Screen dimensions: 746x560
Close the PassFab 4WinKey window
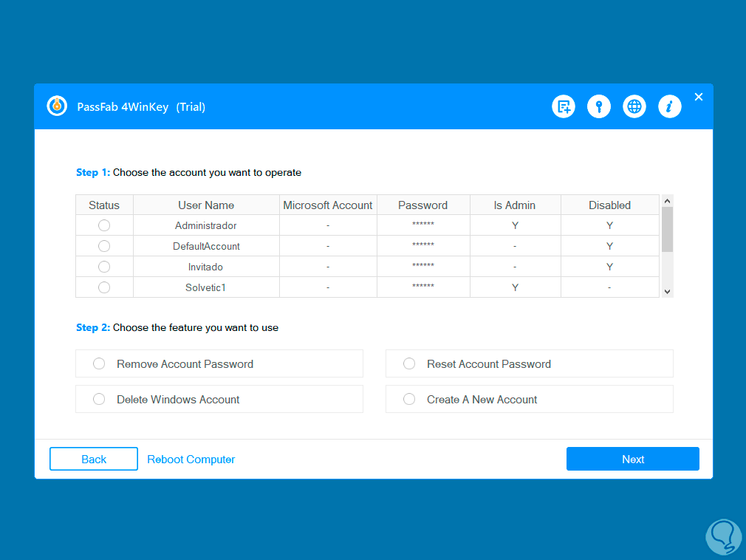tap(699, 97)
